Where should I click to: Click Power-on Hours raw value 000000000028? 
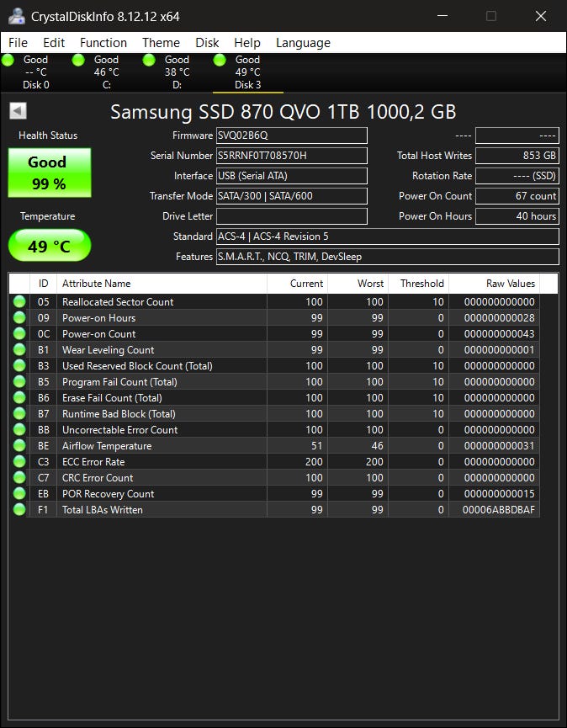click(499, 317)
